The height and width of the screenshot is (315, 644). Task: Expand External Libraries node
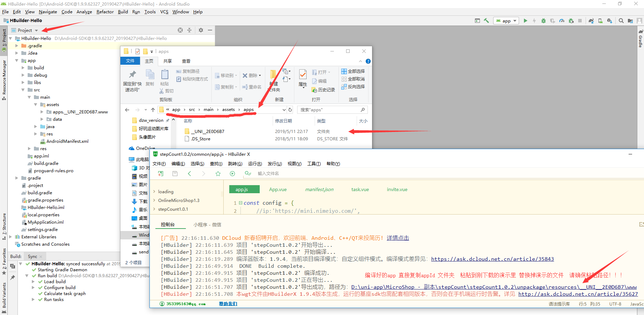[x=10, y=237]
